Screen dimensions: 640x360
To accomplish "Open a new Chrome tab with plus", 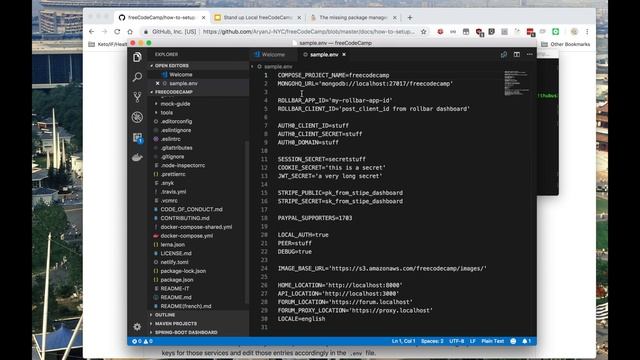I will (x=410, y=18).
